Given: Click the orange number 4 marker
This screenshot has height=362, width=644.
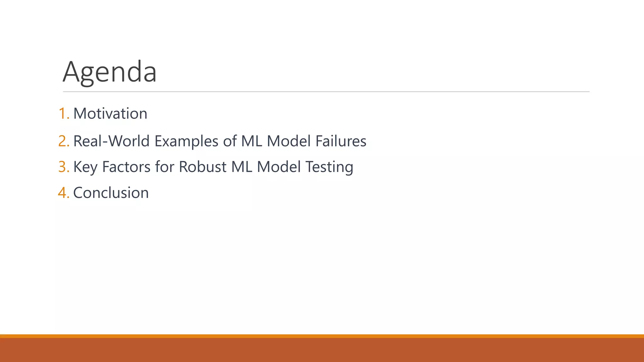Looking at the screenshot, I should coord(64,193).
